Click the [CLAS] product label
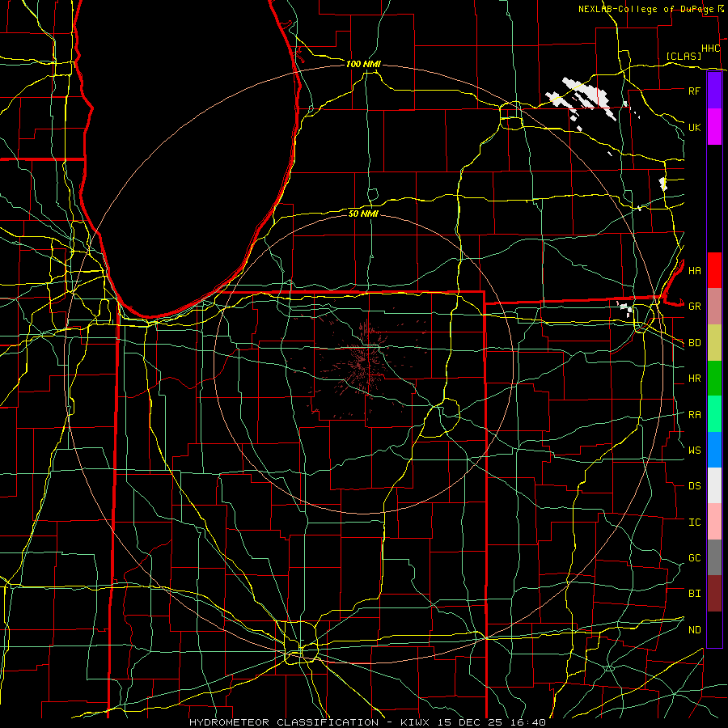 coord(684,56)
